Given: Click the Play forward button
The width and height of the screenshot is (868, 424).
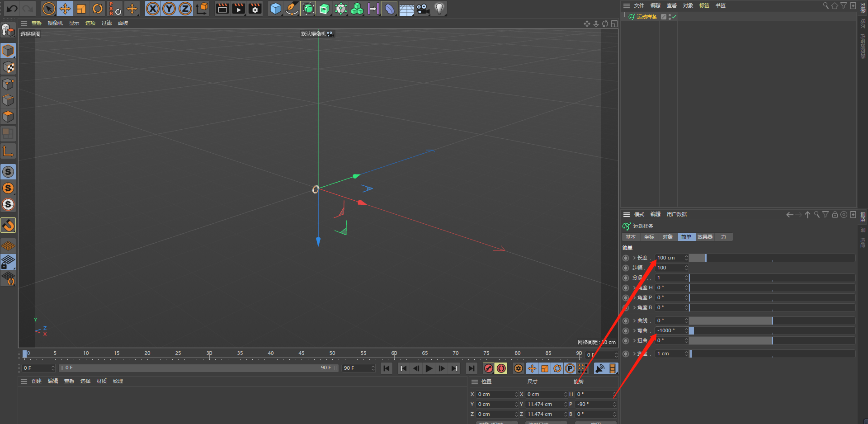Looking at the screenshot, I should point(429,368).
